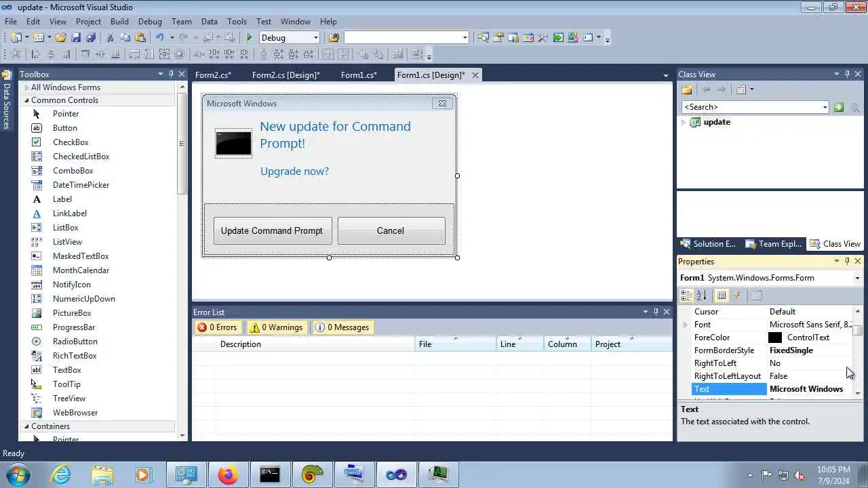Toggle the Toolbox auto-hide pin
The height and width of the screenshot is (488, 868).
171,75
